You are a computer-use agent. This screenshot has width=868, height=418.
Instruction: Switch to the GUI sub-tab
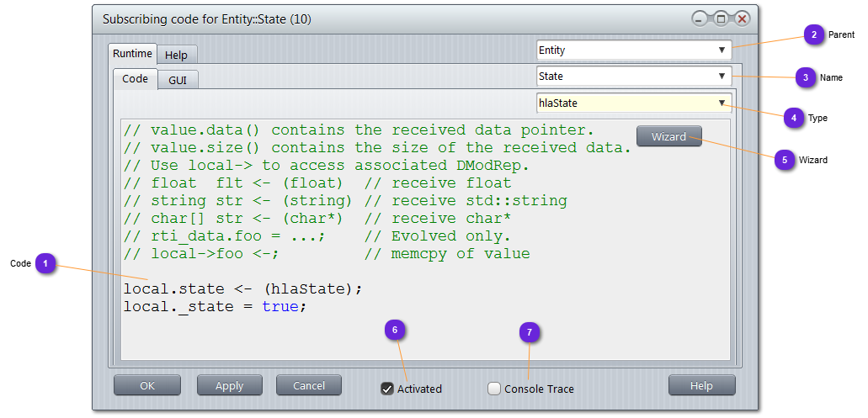(x=178, y=81)
